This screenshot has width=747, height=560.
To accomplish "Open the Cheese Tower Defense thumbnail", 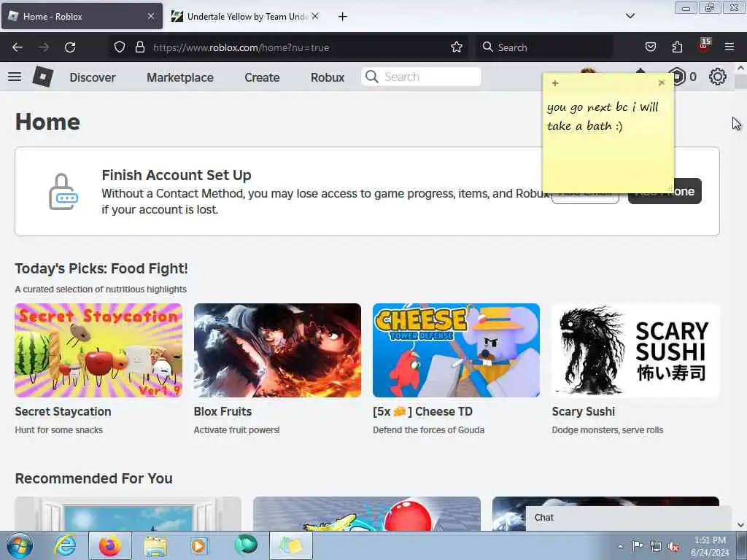I will coord(457,350).
